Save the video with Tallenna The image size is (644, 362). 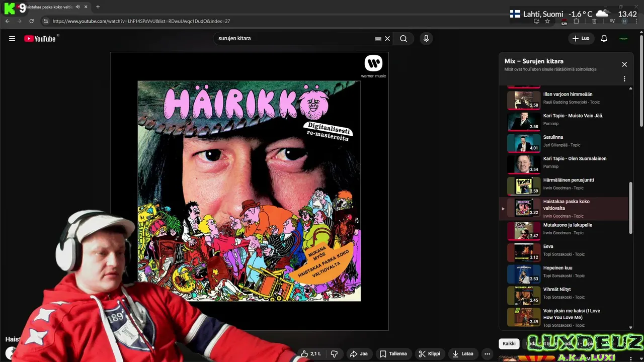393,354
